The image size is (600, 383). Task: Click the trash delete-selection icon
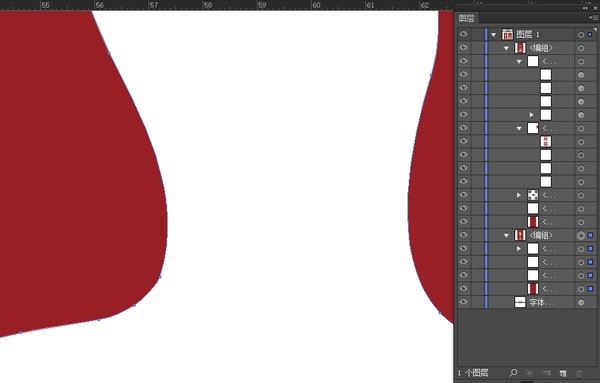click(579, 373)
